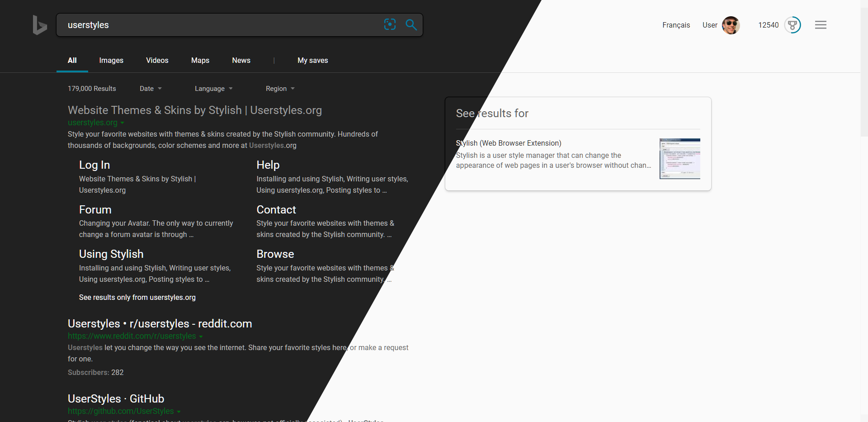Open the News tab
The height and width of the screenshot is (422, 868).
pyautogui.click(x=241, y=60)
